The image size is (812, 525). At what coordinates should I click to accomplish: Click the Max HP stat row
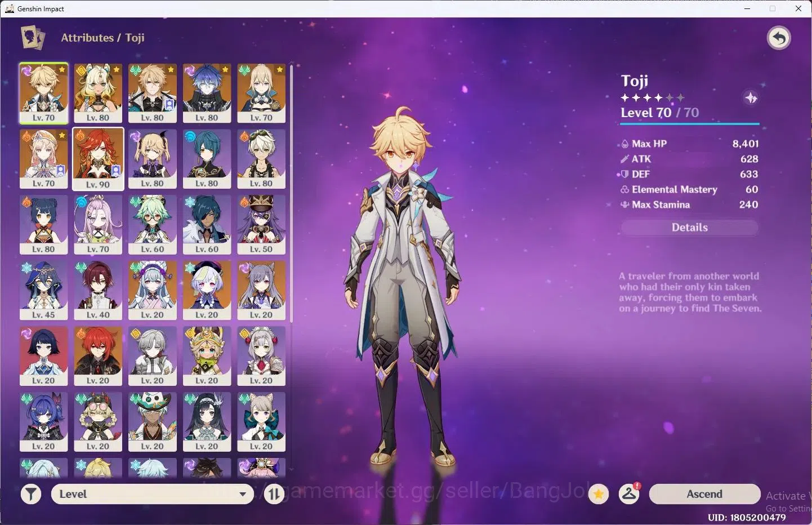coord(689,144)
